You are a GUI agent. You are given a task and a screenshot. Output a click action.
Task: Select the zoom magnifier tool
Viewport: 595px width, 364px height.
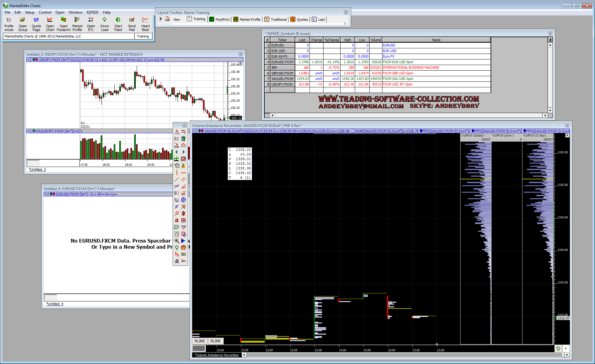177,241
